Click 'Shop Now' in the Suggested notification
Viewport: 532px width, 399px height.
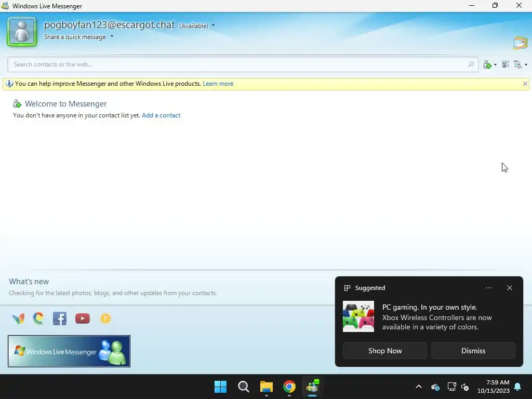385,351
